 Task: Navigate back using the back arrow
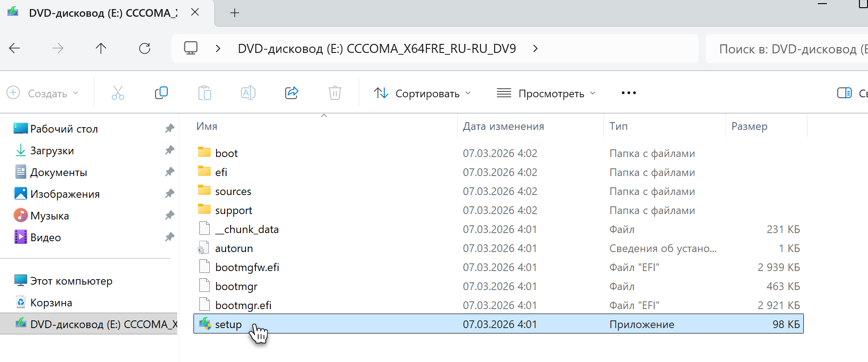(x=15, y=48)
